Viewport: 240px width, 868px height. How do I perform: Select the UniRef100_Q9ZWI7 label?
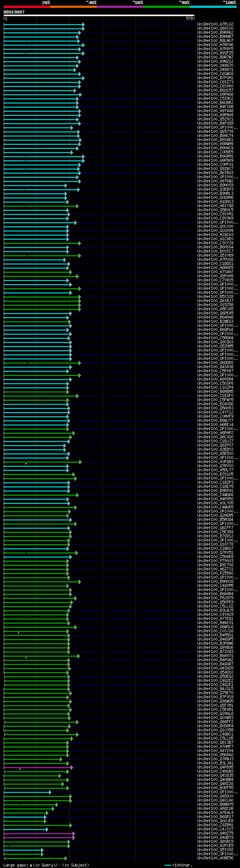click(215, 169)
